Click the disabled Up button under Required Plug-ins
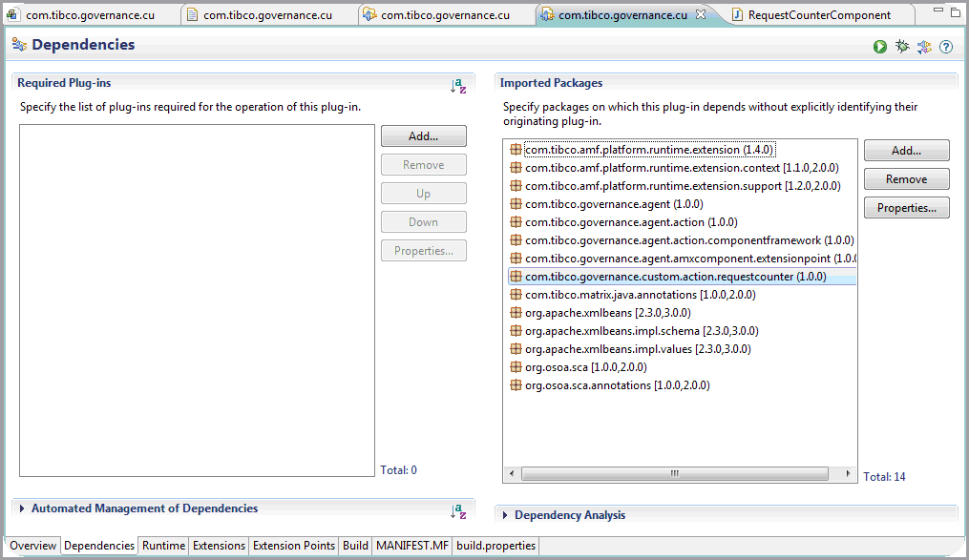The width and height of the screenshot is (969, 560). [x=423, y=194]
